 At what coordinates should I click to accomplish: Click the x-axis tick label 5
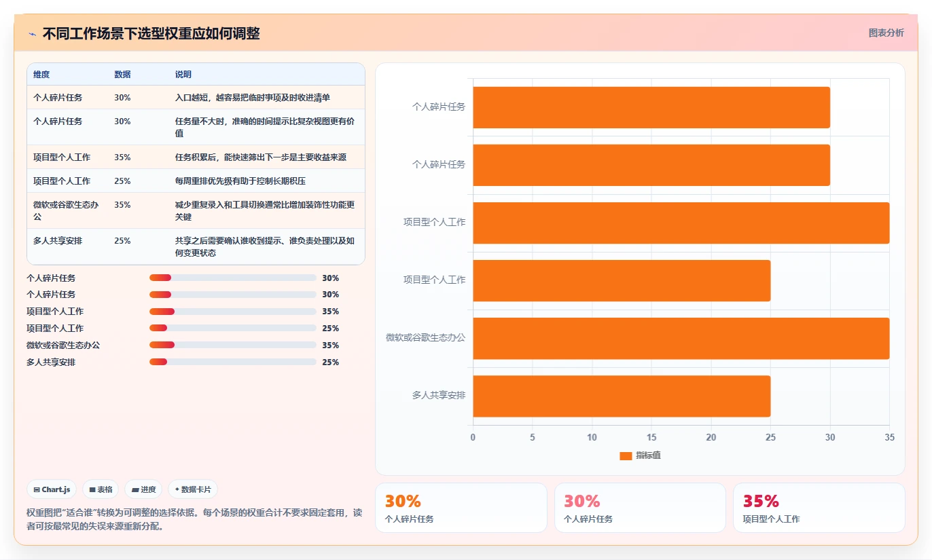click(533, 437)
